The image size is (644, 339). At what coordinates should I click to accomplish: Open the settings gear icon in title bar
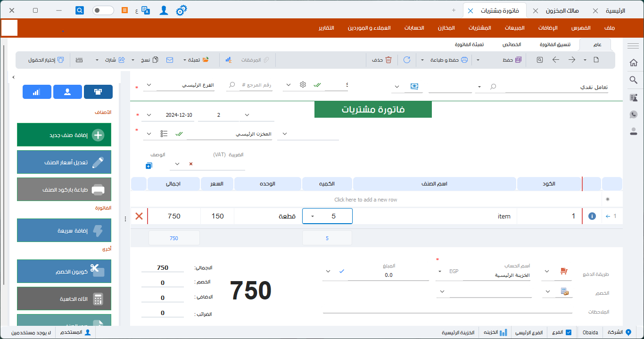(182, 10)
